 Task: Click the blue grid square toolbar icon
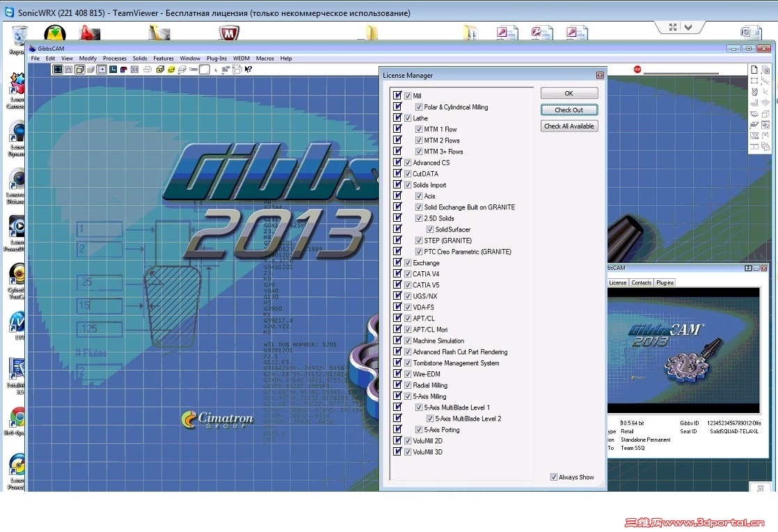click(x=113, y=70)
